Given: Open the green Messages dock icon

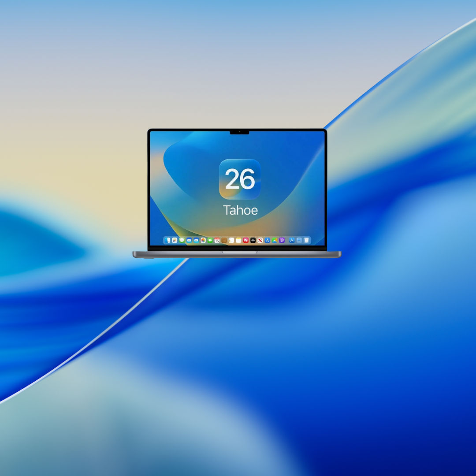Looking at the screenshot, I should pos(182,240).
